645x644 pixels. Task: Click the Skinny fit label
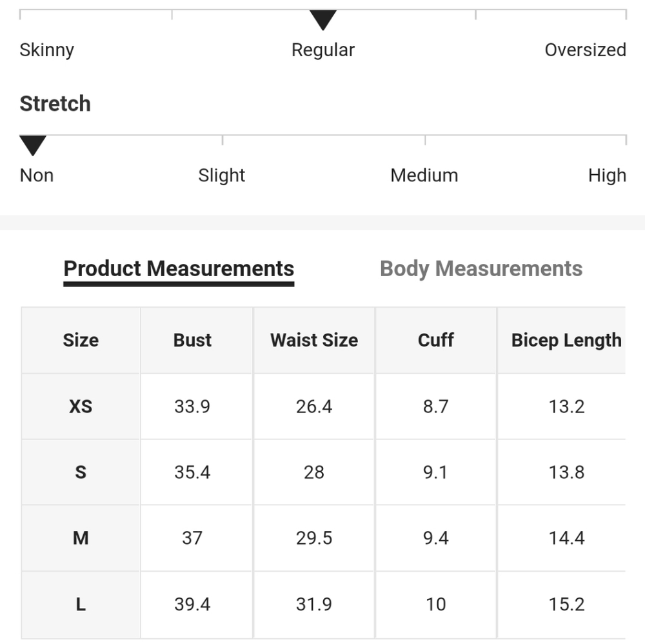tap(47, 50)
